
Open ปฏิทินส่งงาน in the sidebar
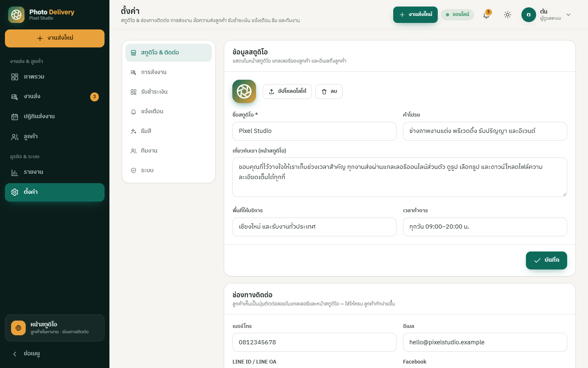pyautogui.click(x=55, y=117)
